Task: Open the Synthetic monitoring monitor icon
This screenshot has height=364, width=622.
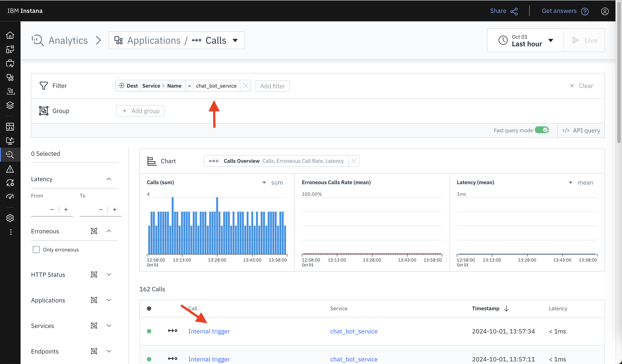Action: [10, 141]
